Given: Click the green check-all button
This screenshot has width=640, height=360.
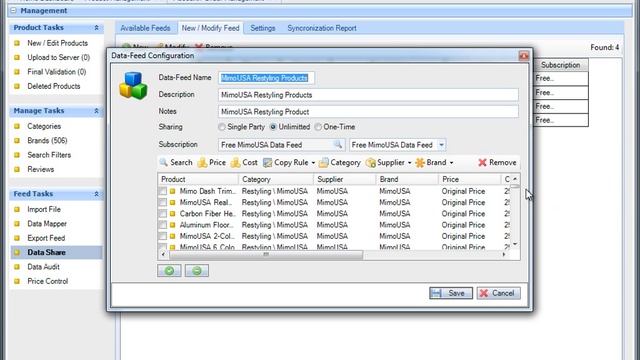Looking at the screenshot, I should (169, 271).
